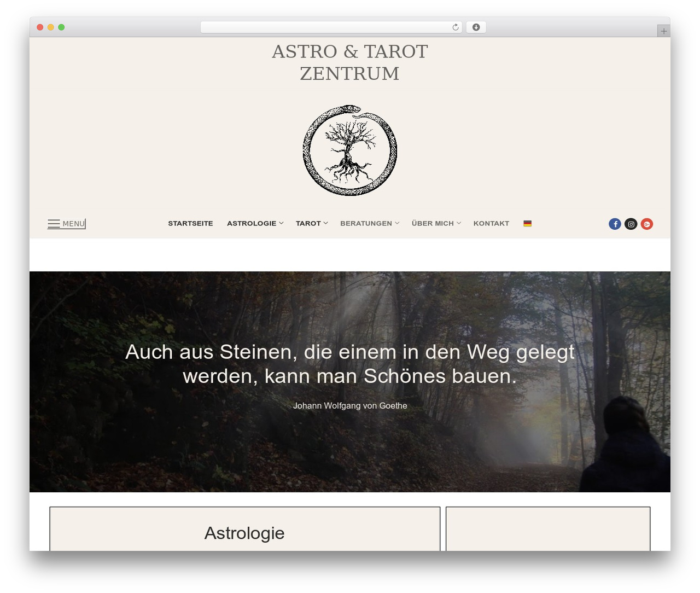Viewport: 700px width, 593px height.
Task: Click the browser download icon
Action: (476, 27)
